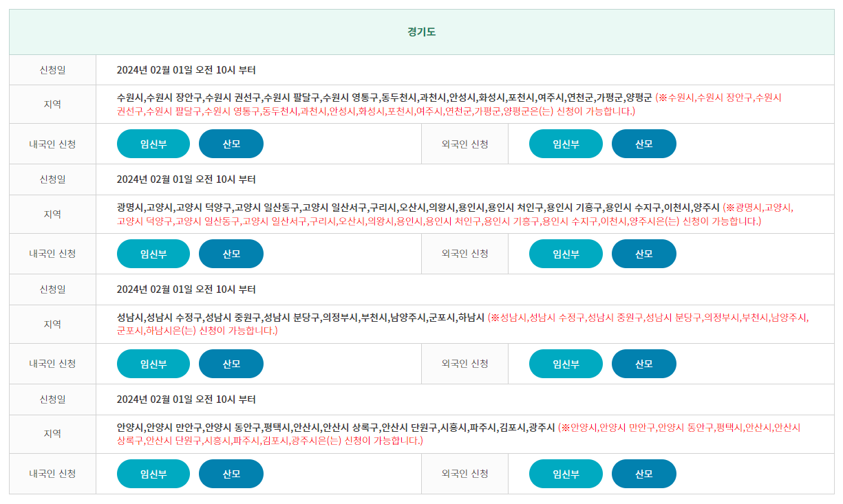Click 임신부 for Goyang domestic applicants

pos(153,253)
